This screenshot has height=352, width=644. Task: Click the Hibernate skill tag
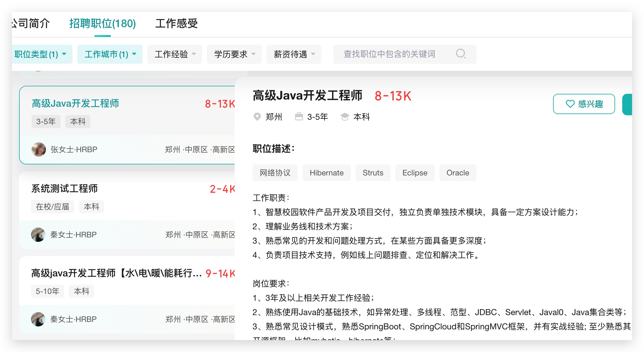click(326, 173)
